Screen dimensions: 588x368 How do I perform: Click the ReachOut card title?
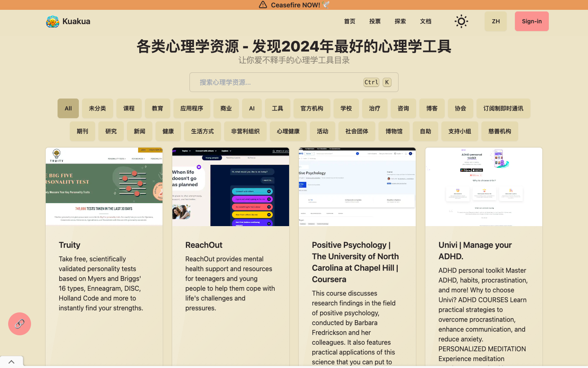[204, 245]
